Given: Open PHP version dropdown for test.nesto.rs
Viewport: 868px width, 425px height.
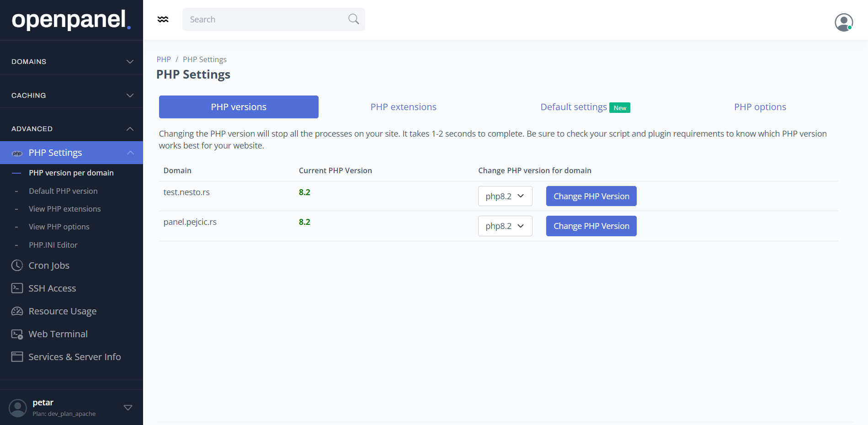Looking at the screenshot, I should click(505, 196).
